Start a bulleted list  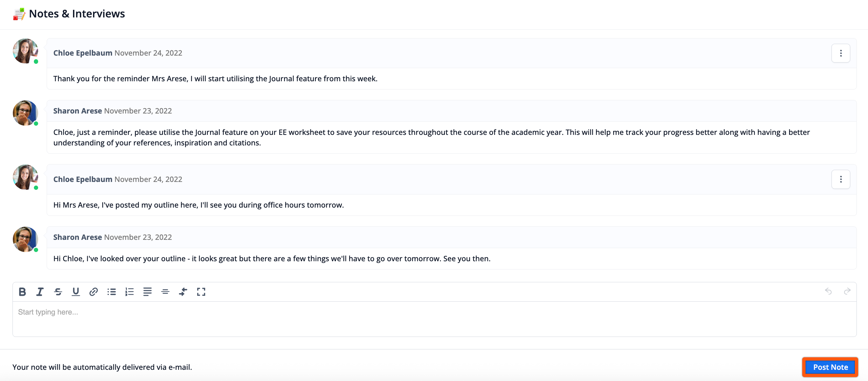[111, 292]
